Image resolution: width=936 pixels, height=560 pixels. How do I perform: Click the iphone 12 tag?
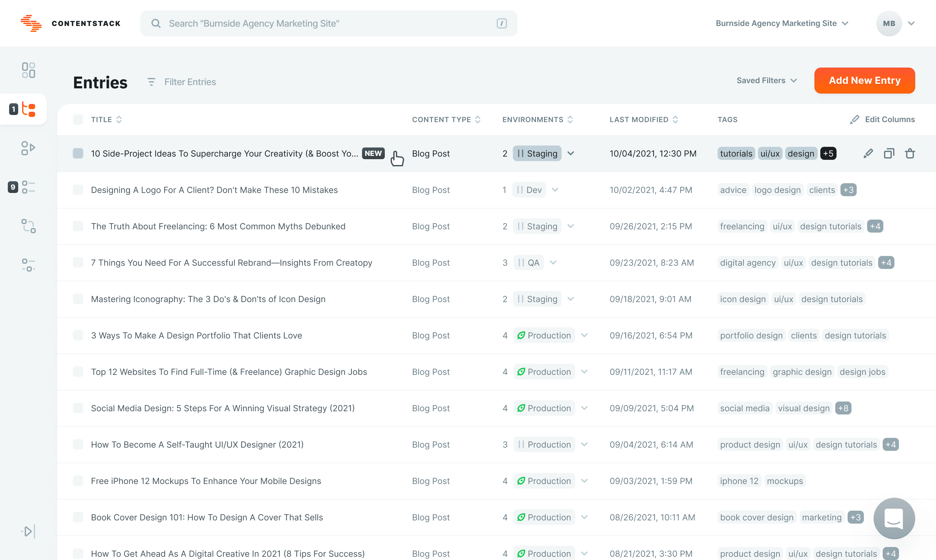(x=739, y=481)
